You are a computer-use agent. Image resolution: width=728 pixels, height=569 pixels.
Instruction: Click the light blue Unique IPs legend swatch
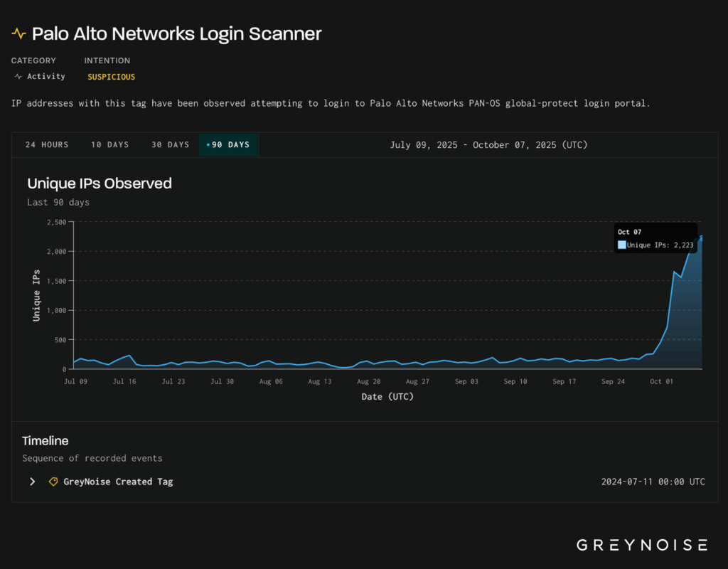pos(621,245)
